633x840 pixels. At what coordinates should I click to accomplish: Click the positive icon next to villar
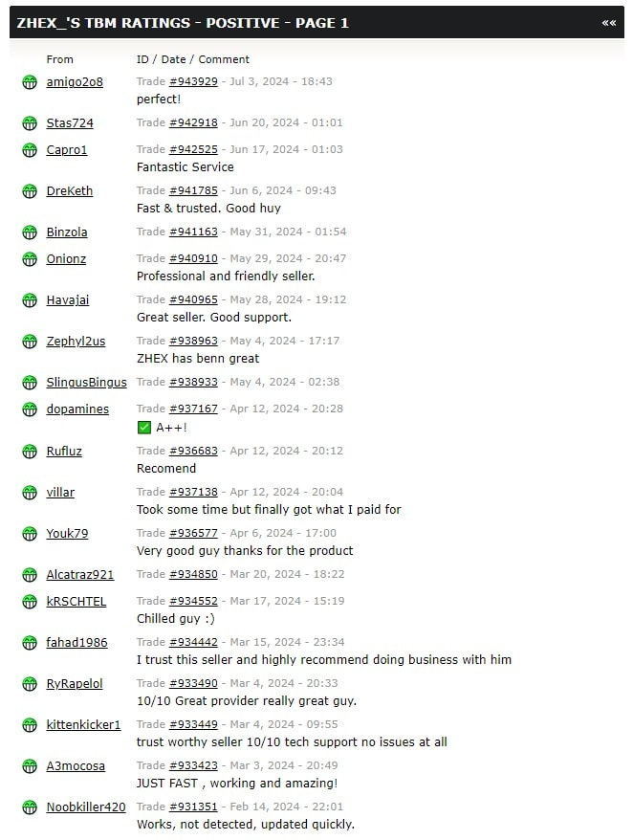click(30, 493)
